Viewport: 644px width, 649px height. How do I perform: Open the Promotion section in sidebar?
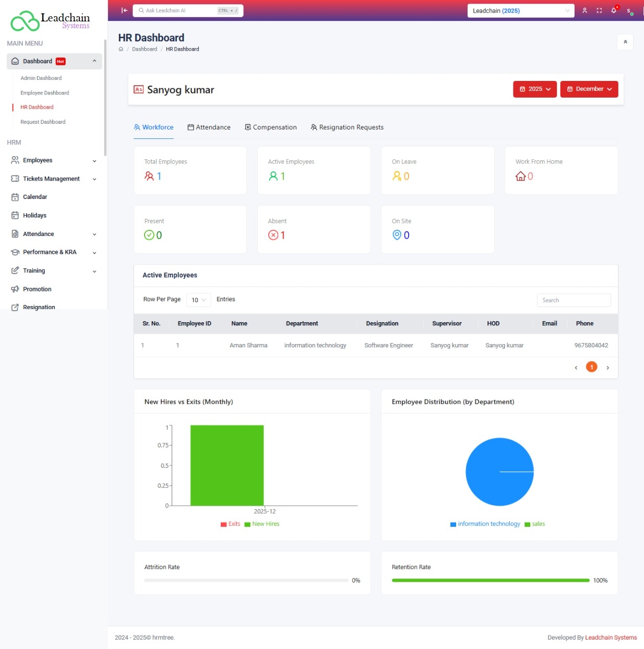click(37, 289)
